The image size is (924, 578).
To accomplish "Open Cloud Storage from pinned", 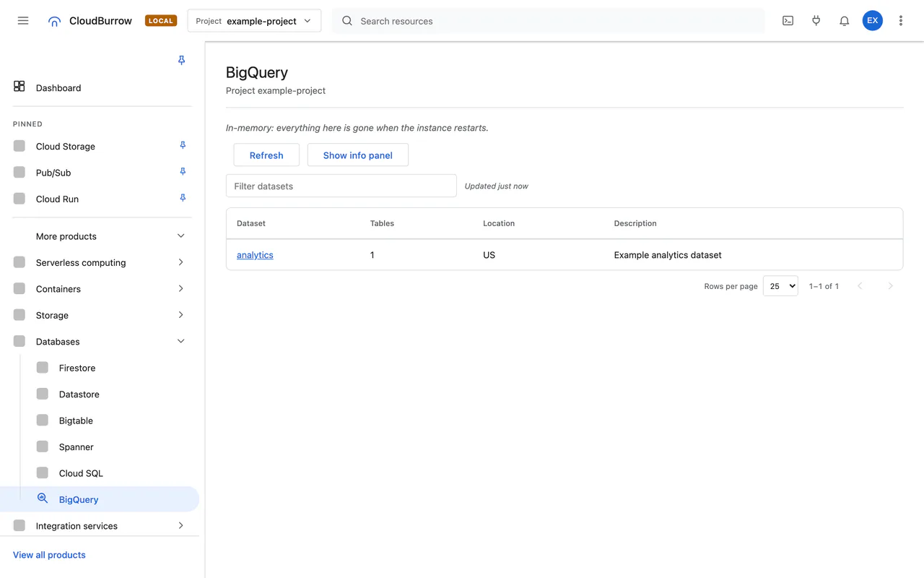I will pos(66,147).
